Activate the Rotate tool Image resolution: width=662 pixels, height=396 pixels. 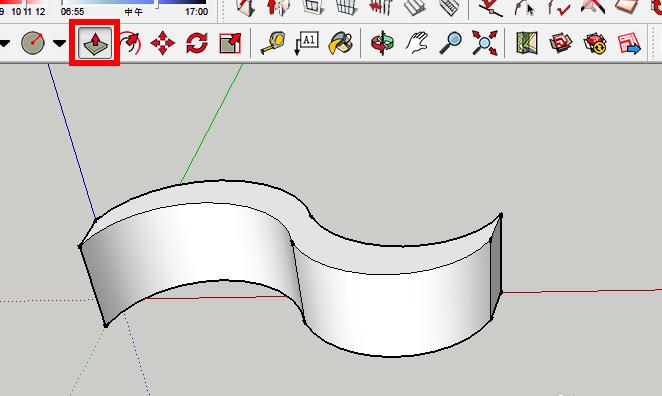tap(196, 43)
